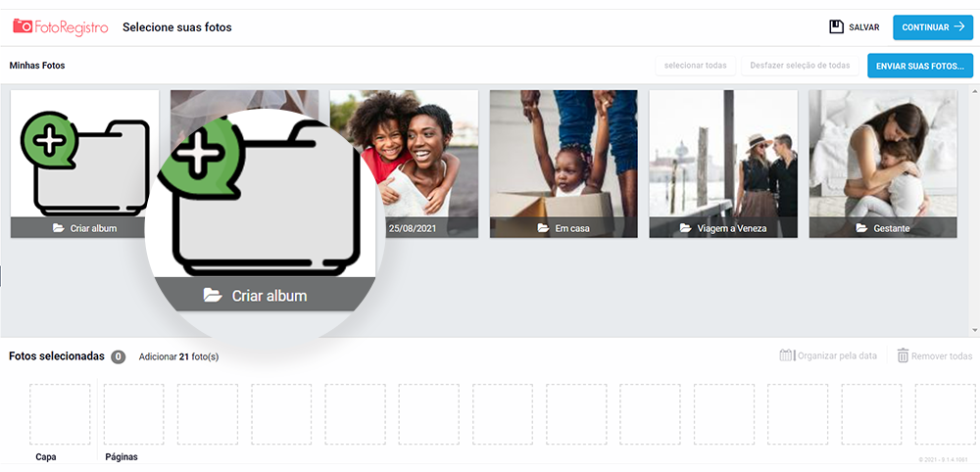The width and height of the screenshot is (980, 472).
Task: Click the selected photos count badge
Action: tap(119, 357)
